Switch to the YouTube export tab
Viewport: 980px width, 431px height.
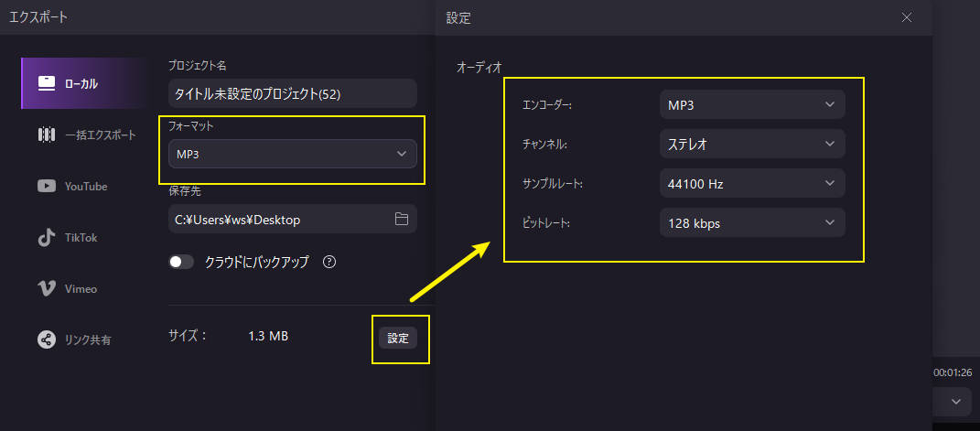point(72,186)
